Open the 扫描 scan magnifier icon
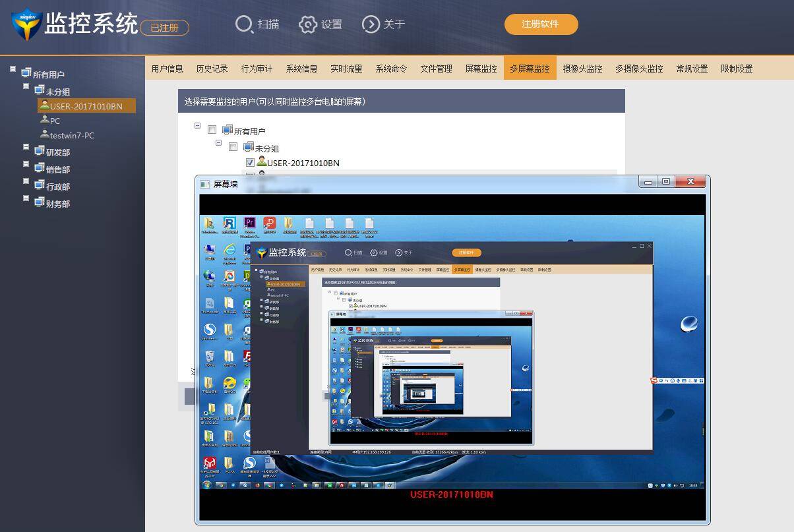The image size is (794, 532). tap(244, 24)
